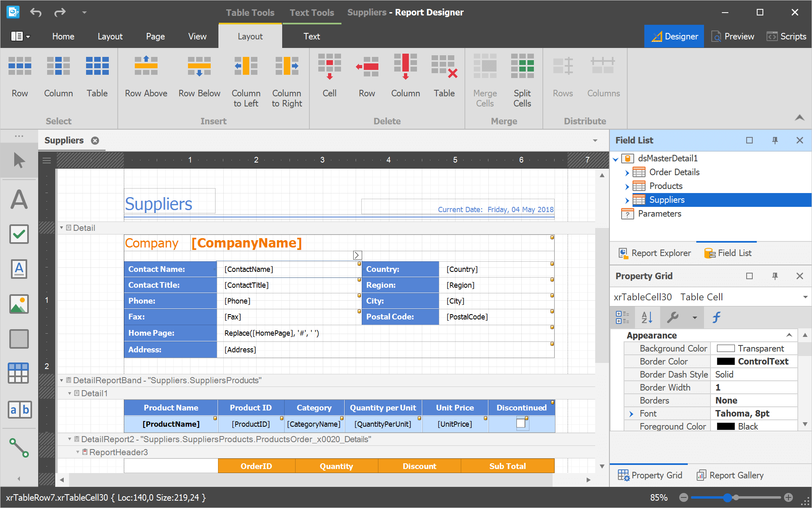Sort properties alphabetically
The image size is (812, 508).
coord(646,317)
